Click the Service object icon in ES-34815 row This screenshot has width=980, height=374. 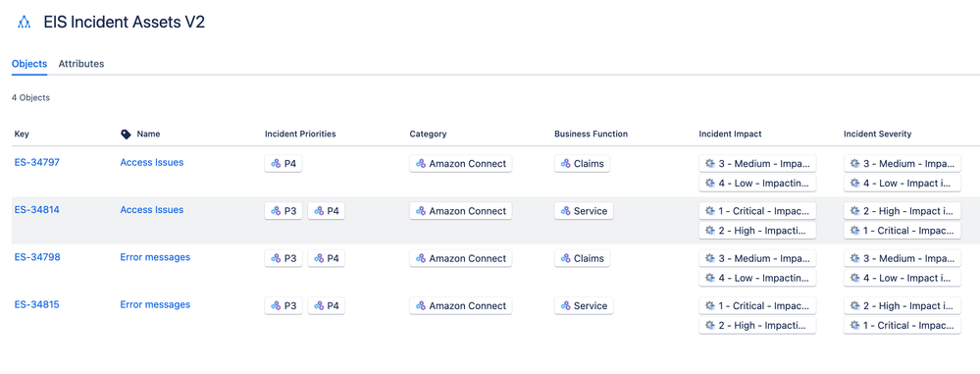coord(566,306)
